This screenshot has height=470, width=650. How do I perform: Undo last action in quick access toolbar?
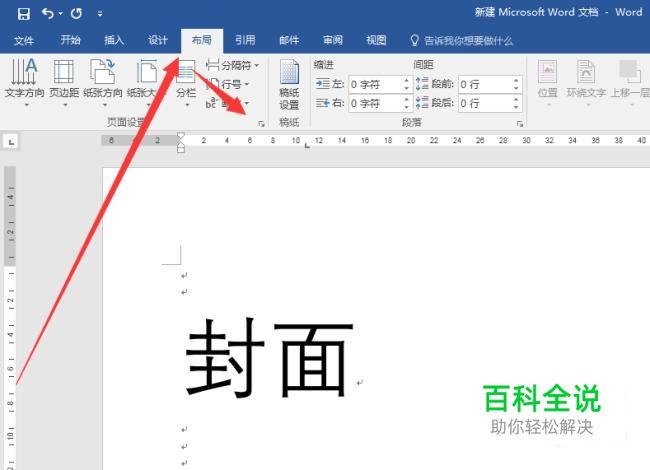coord(47,14)
